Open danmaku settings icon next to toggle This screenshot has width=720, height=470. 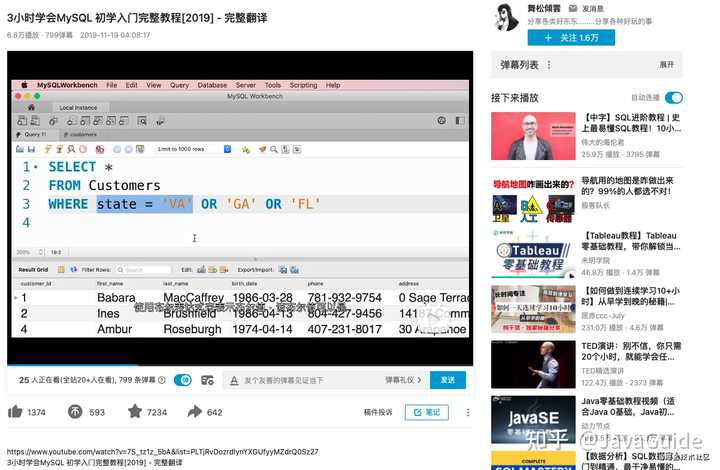point(208,380)
